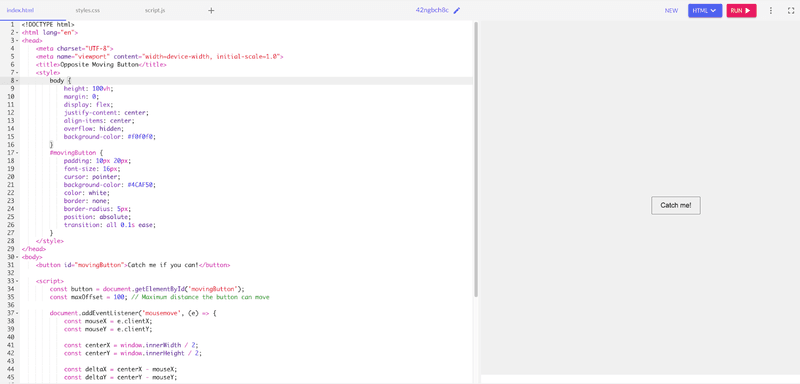This screenshot has width=800, height=384.
Task: Click the 'background-color: #4CAF50' line
Action: 110,185
